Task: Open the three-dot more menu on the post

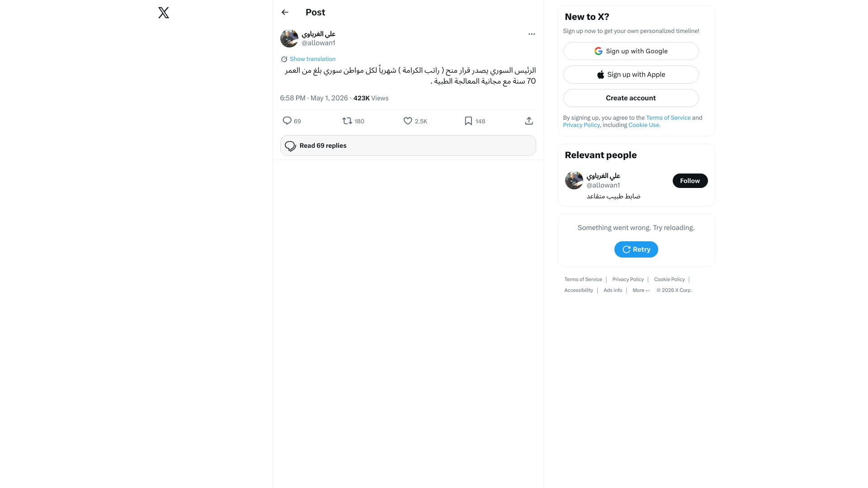Action: click(x=532, y=34)
